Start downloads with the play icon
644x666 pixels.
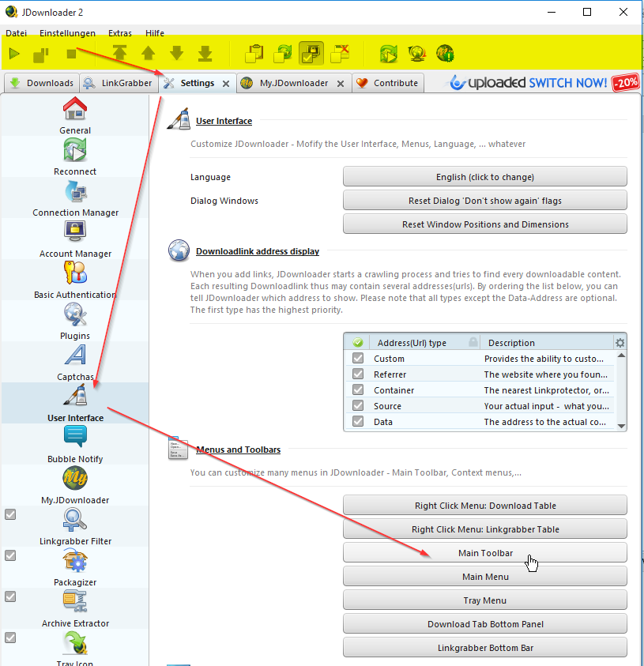coord(14,54)
